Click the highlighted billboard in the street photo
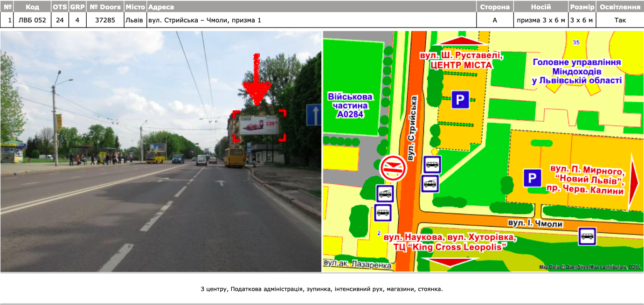The image size is (644, 305). 259,125
